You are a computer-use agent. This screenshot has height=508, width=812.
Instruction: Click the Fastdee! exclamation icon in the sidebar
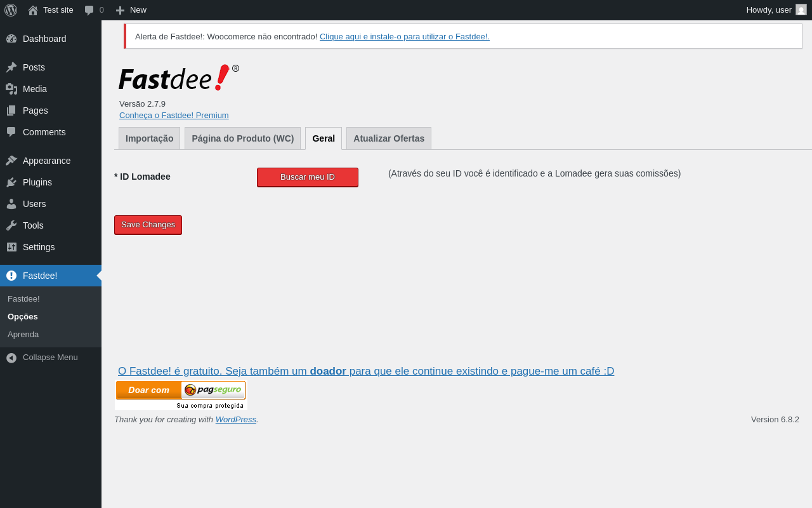tap(11, 276)
